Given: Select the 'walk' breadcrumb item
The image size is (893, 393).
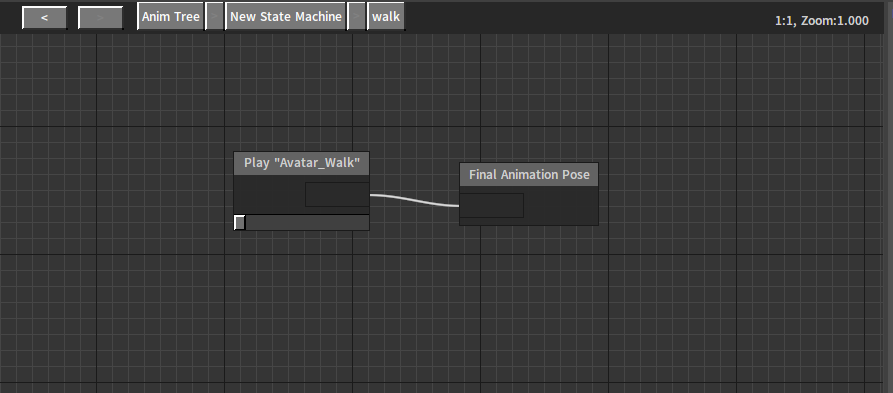Looking at the screenshot, I should [386, 17].
